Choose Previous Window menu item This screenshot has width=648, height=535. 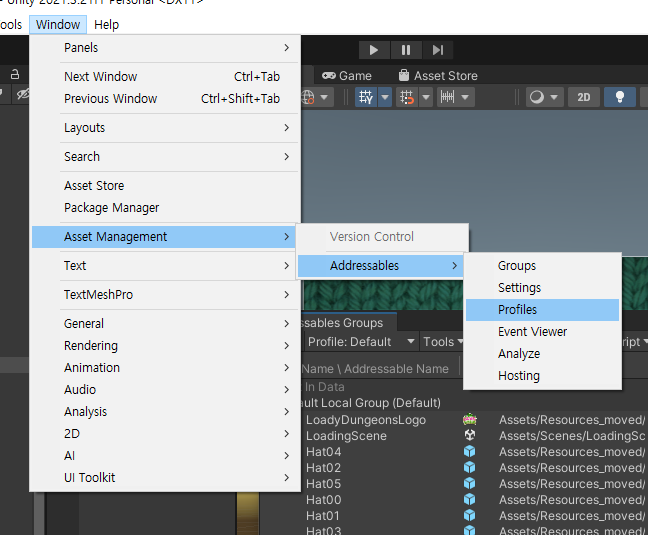tap(165, 99)
